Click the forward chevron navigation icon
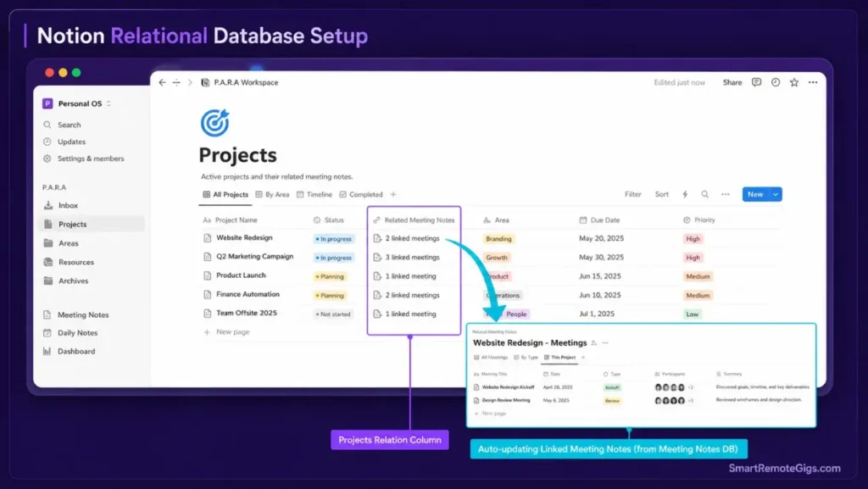Viewport: 868px width, 489px height. tap(190, 82)
